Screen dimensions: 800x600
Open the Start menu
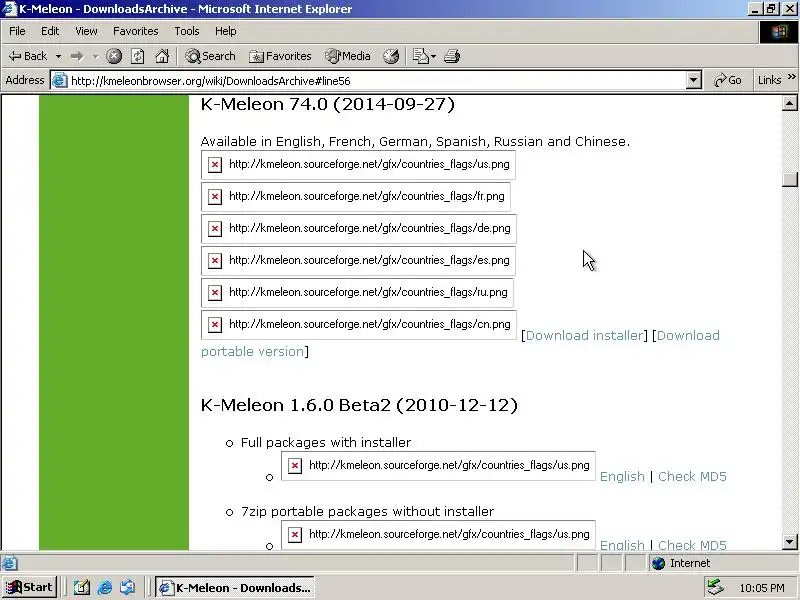point(29,588)
